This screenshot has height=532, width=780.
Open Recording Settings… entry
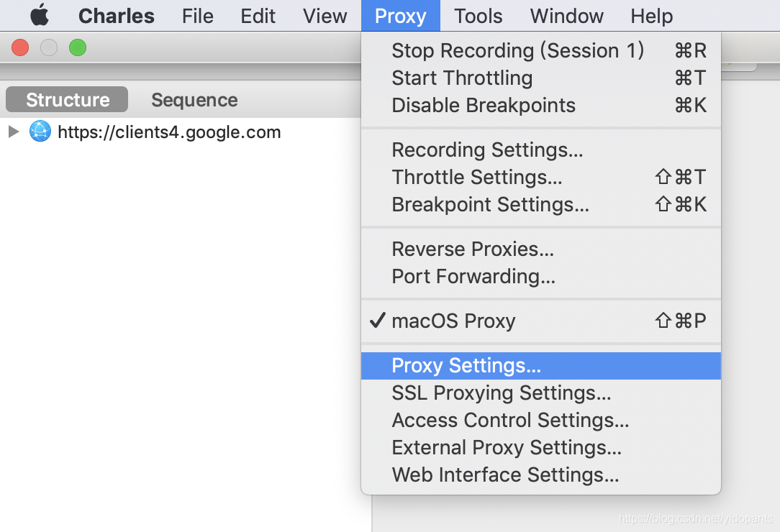540,150
